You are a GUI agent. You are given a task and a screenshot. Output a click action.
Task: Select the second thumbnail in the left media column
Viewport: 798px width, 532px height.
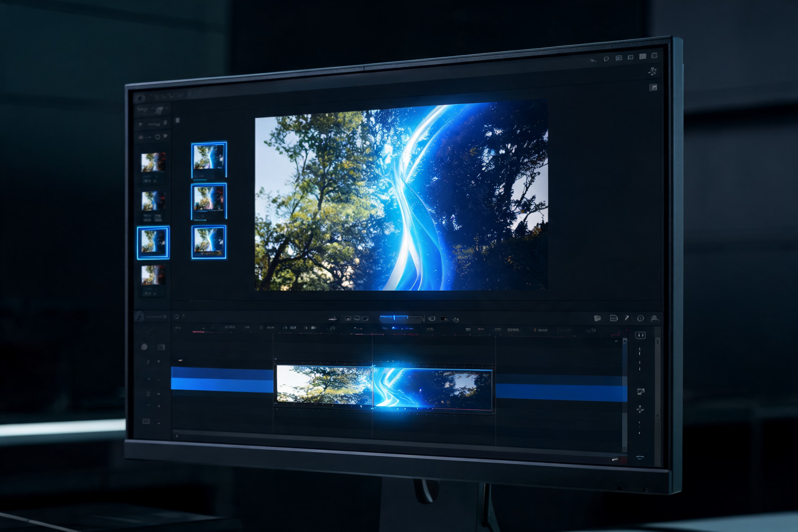(153, 200)
